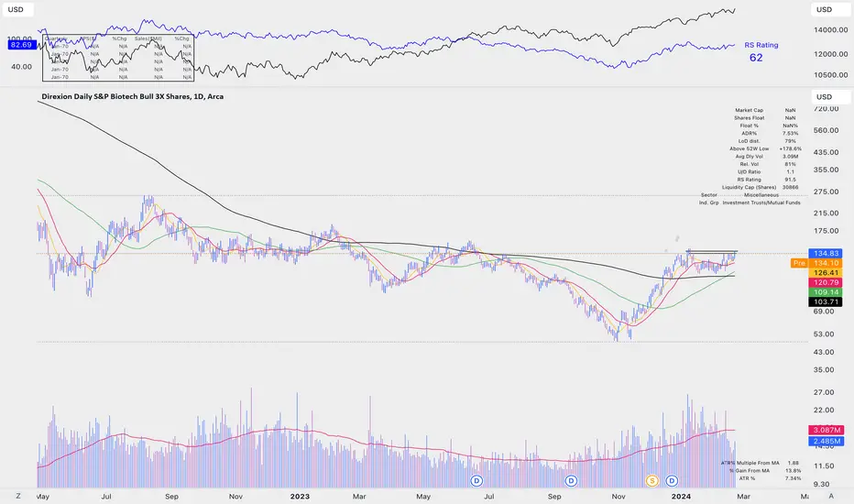The width and height of the screenshot is (854, 504).
Task: Click the 'LoD dist.' 79% row
Action: (x=767, y=141)
